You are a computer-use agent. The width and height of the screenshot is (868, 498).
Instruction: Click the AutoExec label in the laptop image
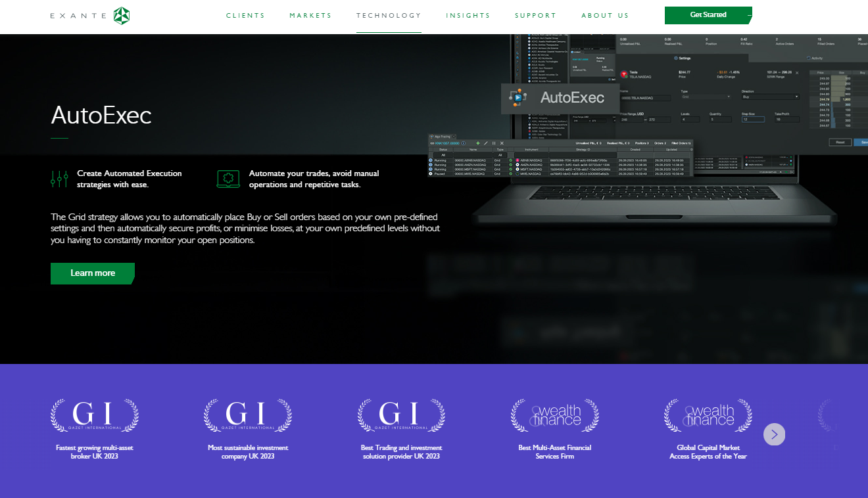point(560,99)
